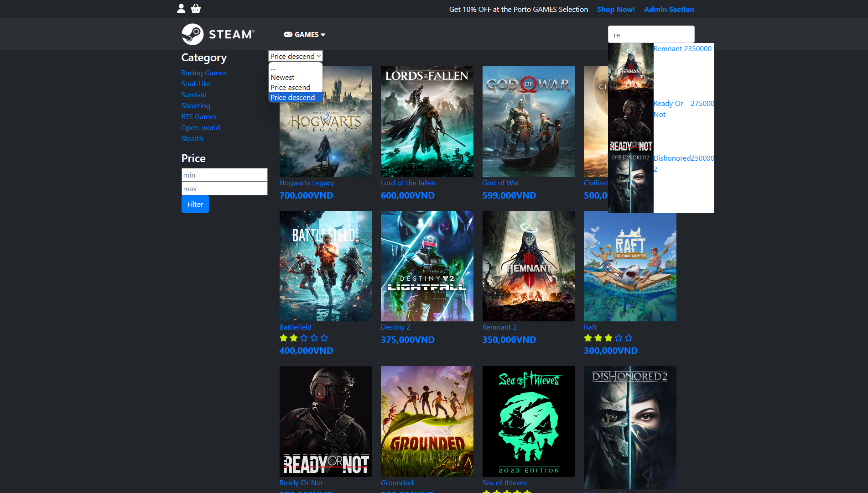Viewport: 868px width, 493px height.
Task: Open the Hogwarts Legacy title link
Action: click(307, 183)
